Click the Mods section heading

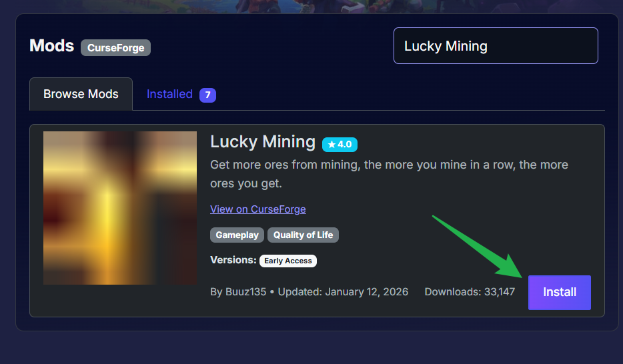[51, 45]
